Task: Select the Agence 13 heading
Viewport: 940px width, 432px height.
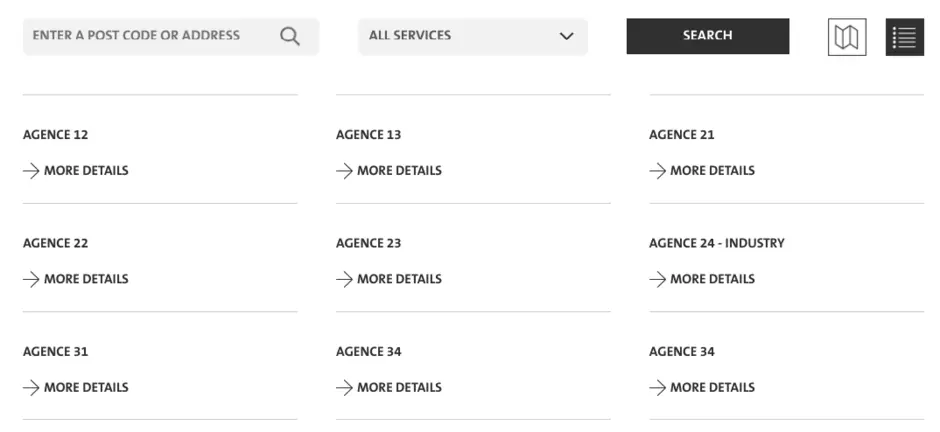Action: [x=369, y=135]
